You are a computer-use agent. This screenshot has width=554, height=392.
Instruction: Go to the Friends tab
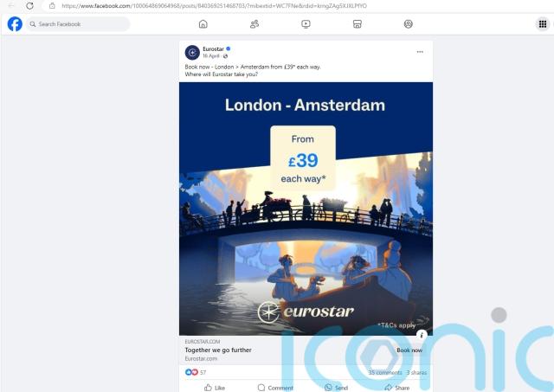[254, 24]
